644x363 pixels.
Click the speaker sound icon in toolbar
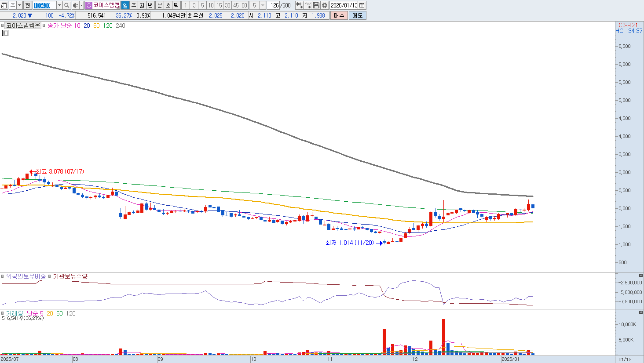tap(75, 5)
